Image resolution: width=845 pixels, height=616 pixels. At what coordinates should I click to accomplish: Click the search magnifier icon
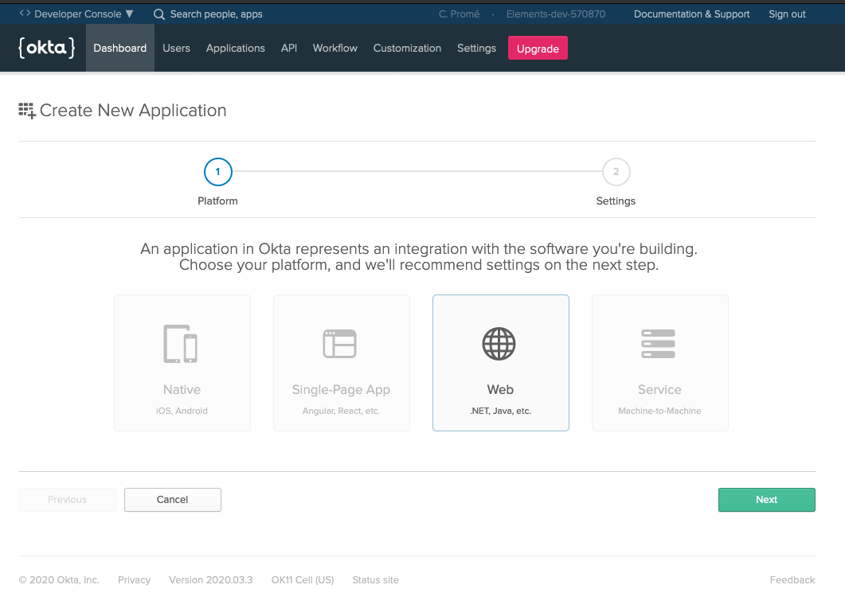(x=159, y=14)
